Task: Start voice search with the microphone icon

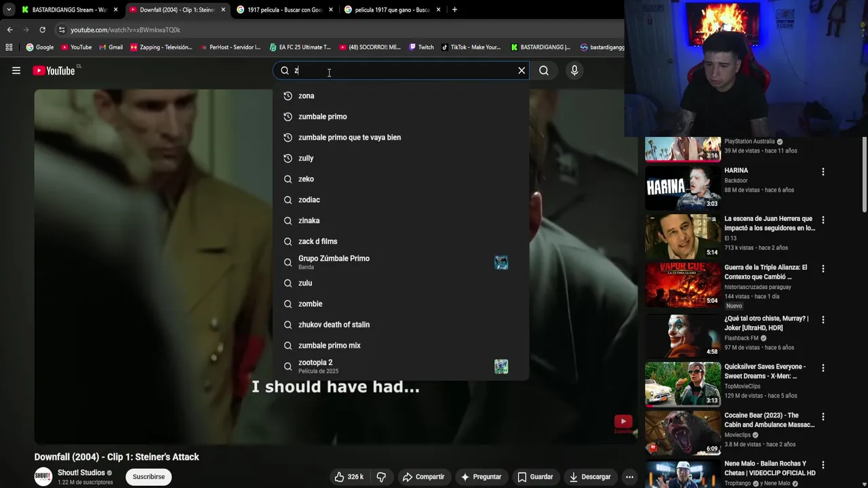Action: click(574, 70)
